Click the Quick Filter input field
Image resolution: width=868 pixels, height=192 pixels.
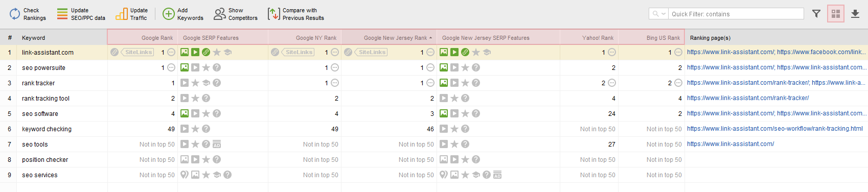pos(736,14)
